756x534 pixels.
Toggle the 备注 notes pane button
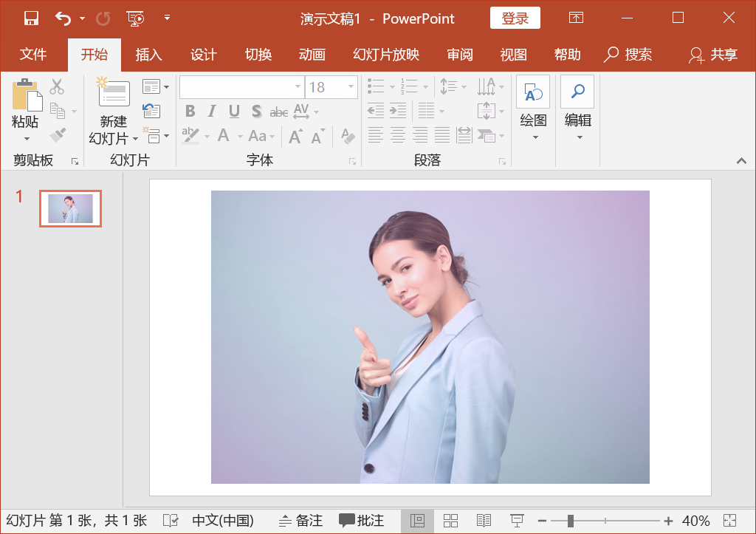tap(301, 521)
